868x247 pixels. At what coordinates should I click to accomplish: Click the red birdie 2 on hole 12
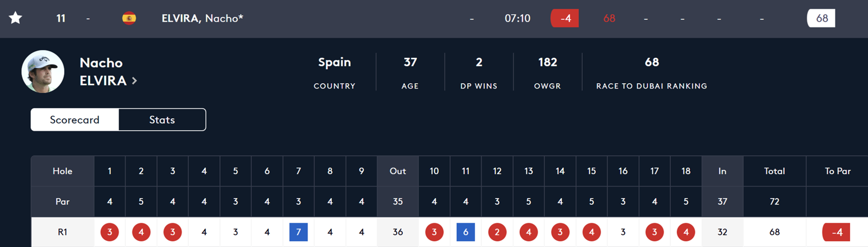[x=497, y=232]
